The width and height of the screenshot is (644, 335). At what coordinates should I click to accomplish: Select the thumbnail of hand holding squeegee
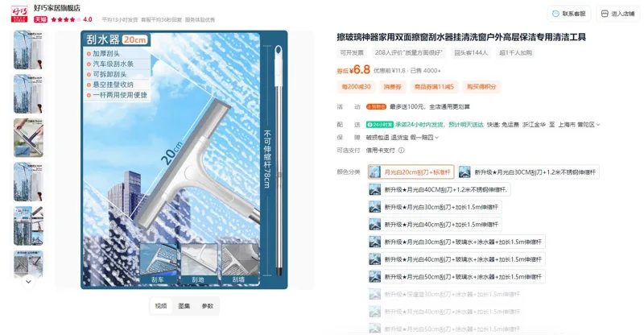tap(28, 138)
